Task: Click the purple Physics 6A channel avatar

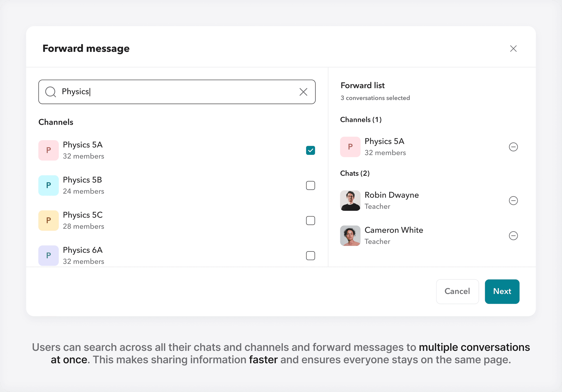Action: pyautogui.click(x=49, y=255)
